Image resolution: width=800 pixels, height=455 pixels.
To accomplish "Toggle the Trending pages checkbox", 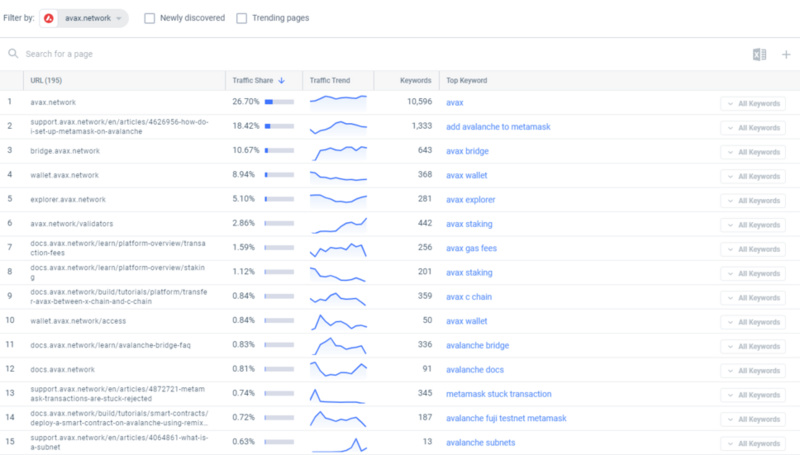I will point(242,18).
